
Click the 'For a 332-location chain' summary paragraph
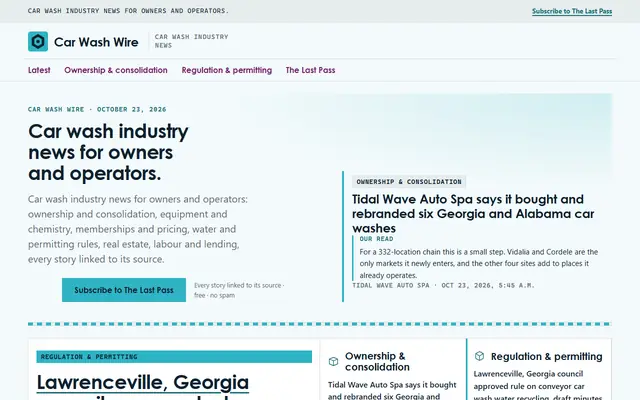[479, 263]
